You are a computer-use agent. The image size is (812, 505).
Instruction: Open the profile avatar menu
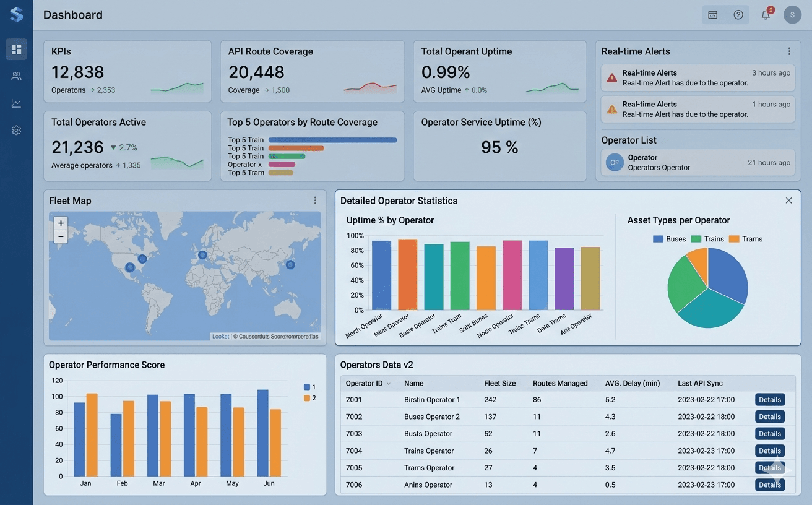pos(792,14)
